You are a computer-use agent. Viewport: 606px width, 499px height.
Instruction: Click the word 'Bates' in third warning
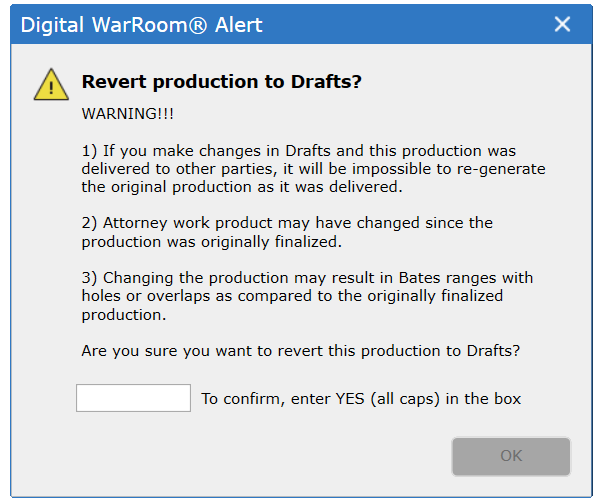tap(419, 278)
